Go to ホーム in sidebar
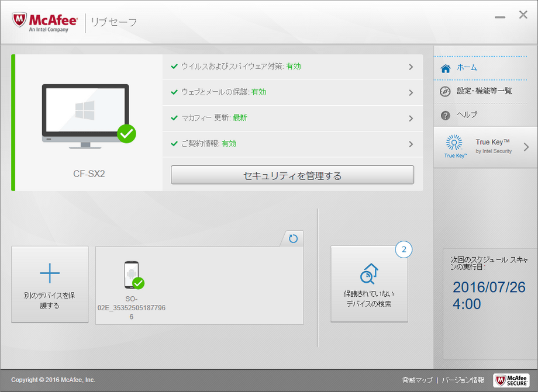The height and width of the screenshot is (392, 538). pos(480,68)
